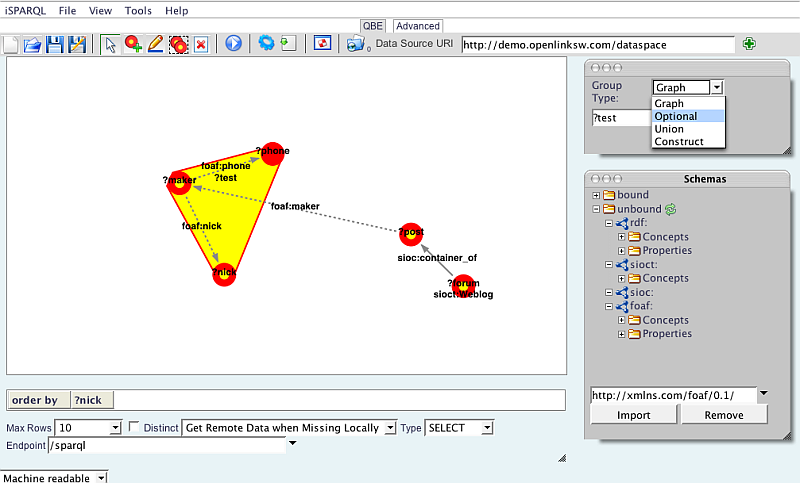Collapse the rdf: schema node

[x=609, y=223]
